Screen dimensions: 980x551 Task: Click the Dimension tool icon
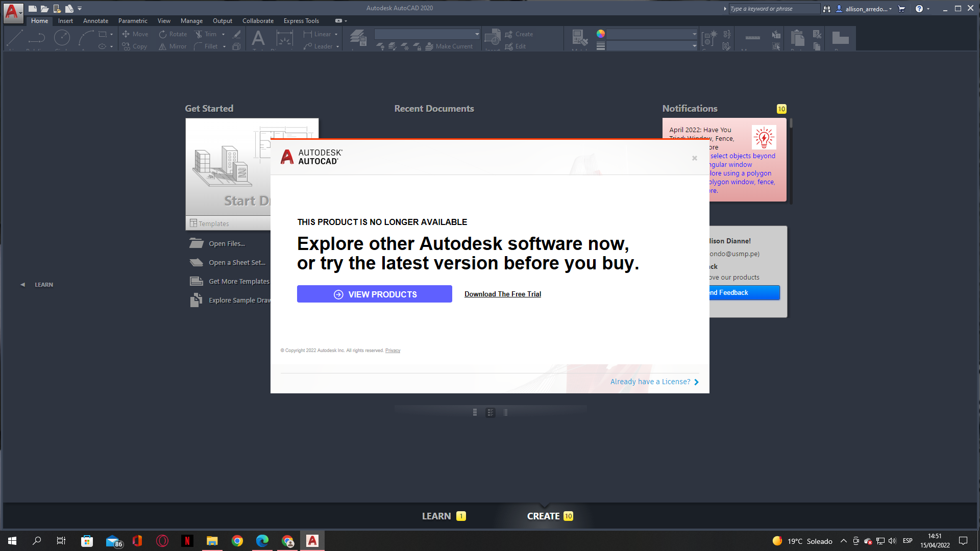(x=284, y=39)
